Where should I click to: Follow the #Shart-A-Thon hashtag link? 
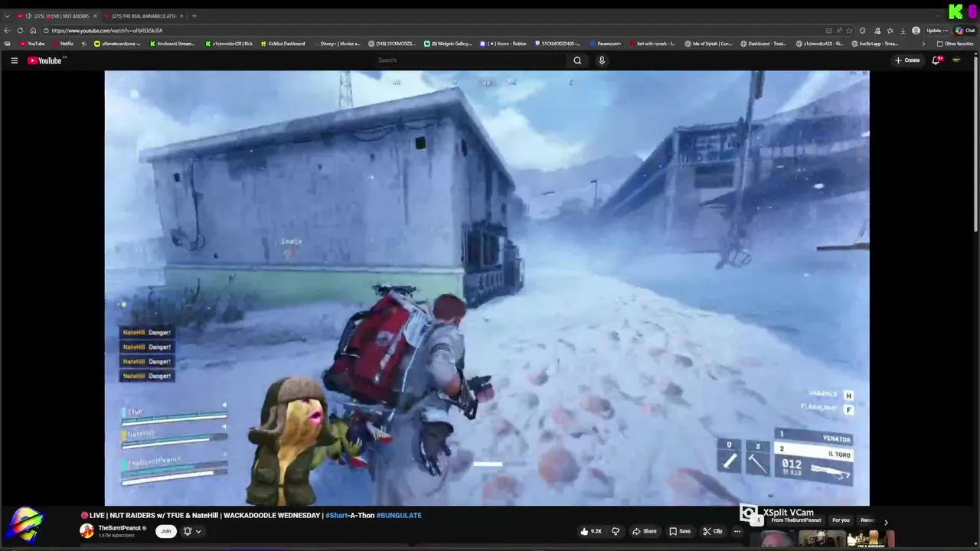(349, 516)
